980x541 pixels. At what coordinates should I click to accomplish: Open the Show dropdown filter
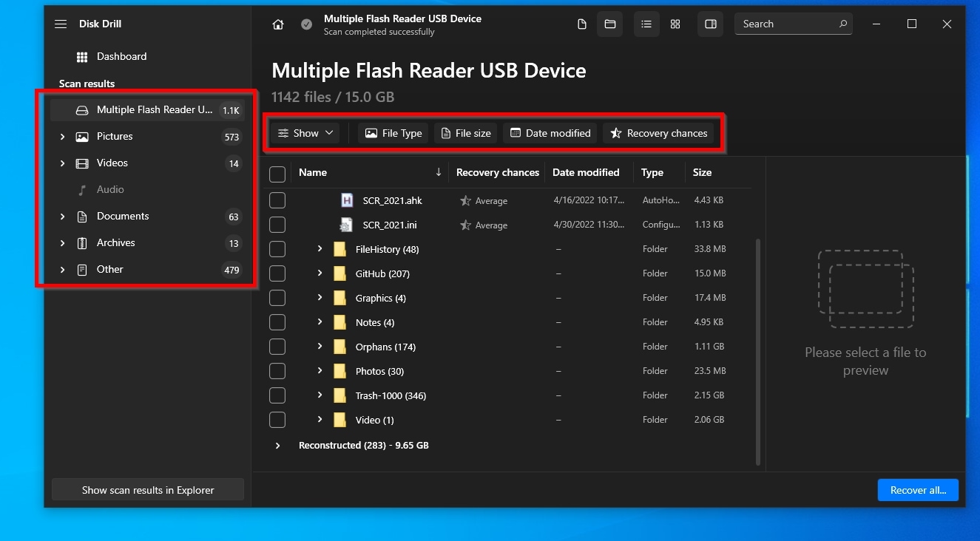(x=305, y=133)
